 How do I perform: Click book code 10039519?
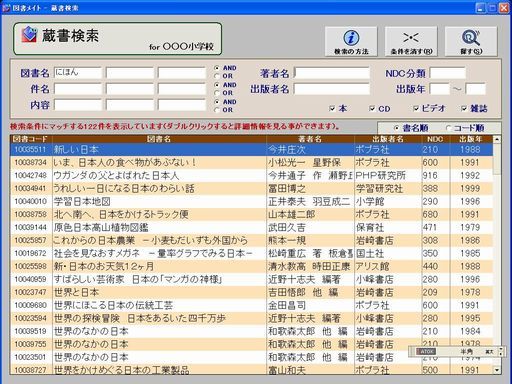pyautogui.click(x=30, y=331)
